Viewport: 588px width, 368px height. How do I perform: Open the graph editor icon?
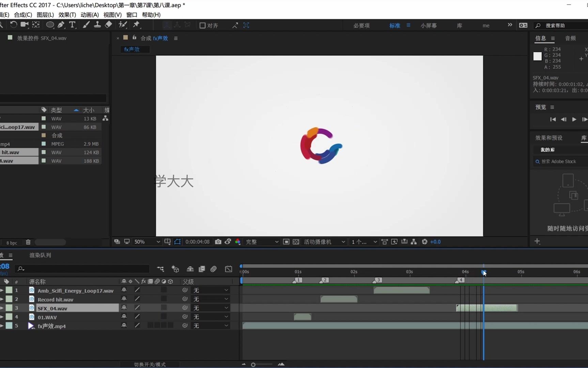tap(229, 269)
